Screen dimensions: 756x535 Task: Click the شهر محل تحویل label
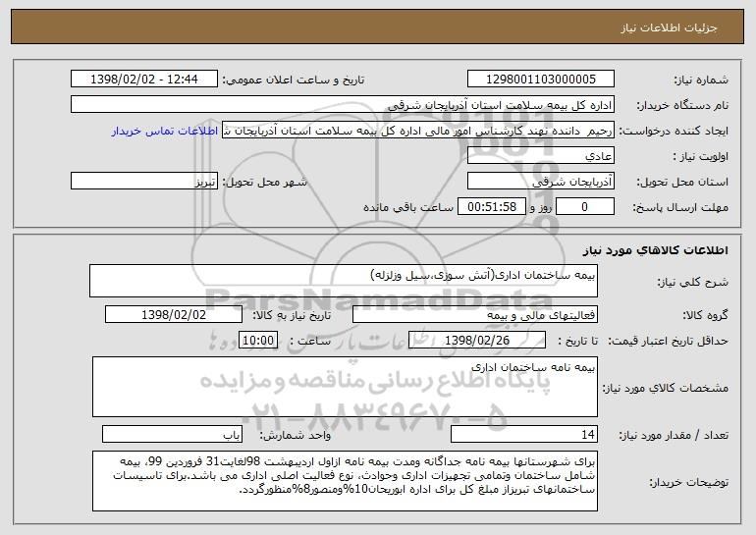click(264, 182)
